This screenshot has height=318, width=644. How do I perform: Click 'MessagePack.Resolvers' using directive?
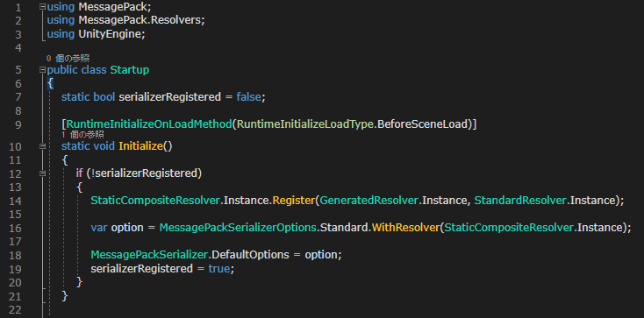click(140, 20)
